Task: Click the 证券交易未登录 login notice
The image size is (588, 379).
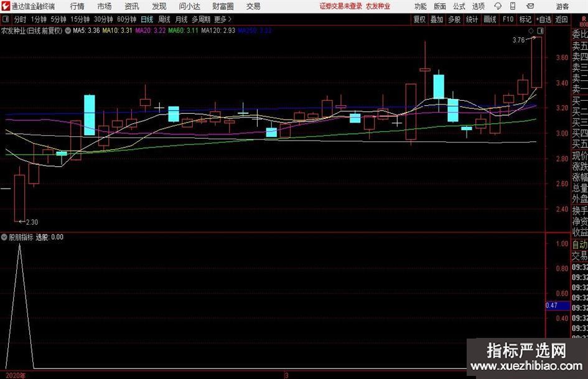Action: click(341, 6)
